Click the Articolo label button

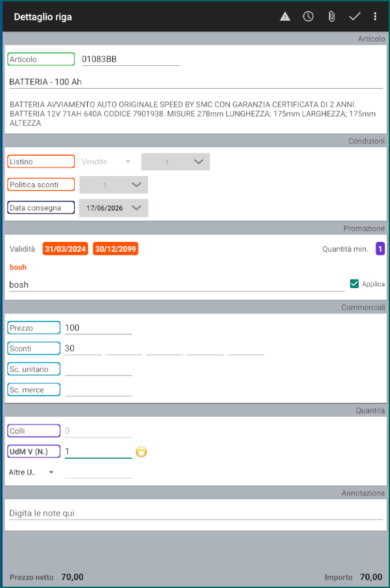coord(41,59)
